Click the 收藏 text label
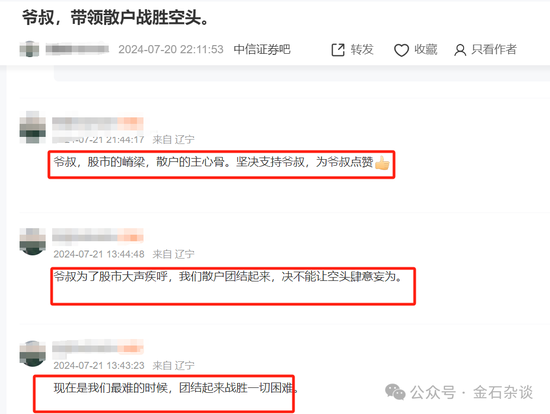This screenshot has width=550, height=414. point(426,49)
